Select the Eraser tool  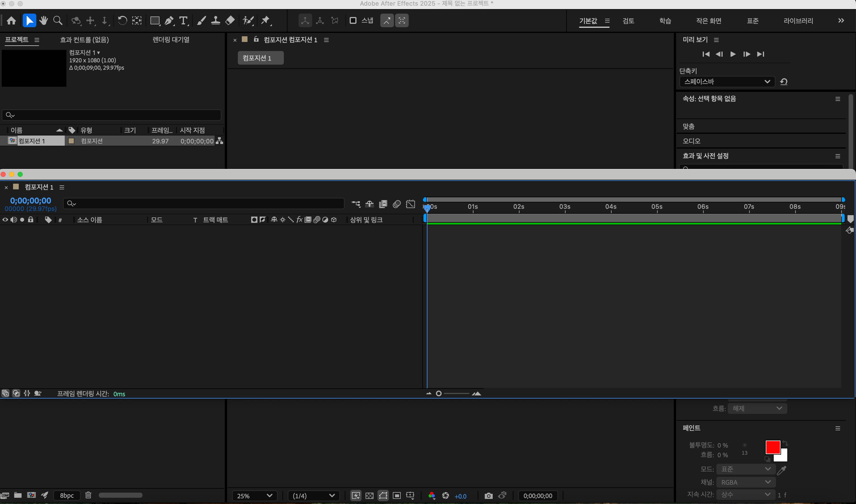(230, 21)
